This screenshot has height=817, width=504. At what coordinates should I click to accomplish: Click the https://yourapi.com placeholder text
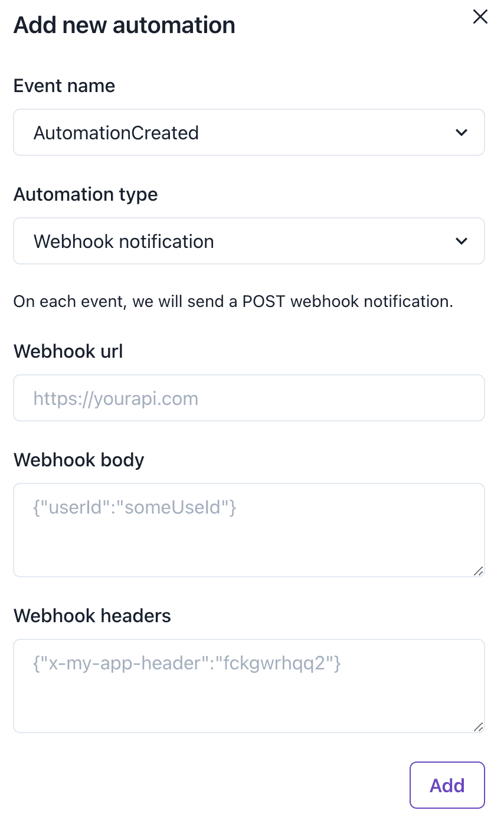[x=116, y=398]
